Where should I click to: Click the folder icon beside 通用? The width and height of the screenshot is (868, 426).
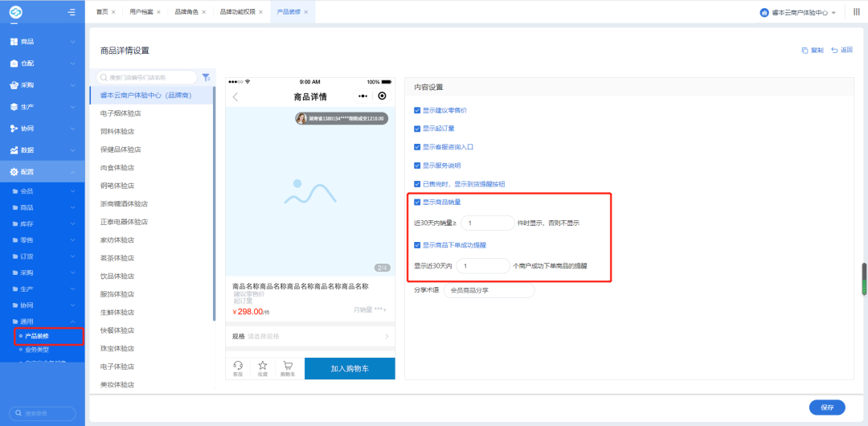click(15, 322)
